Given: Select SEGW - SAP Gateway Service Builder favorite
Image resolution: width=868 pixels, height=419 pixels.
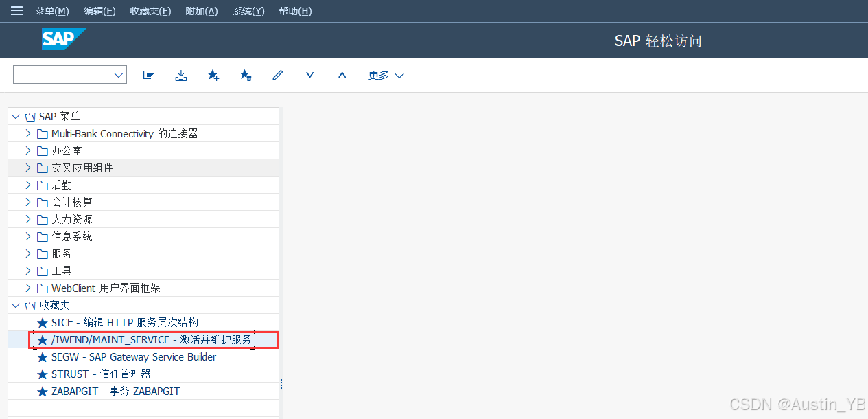Looking at the screenshot, I should pyautogui.click(x=133, y=357).
